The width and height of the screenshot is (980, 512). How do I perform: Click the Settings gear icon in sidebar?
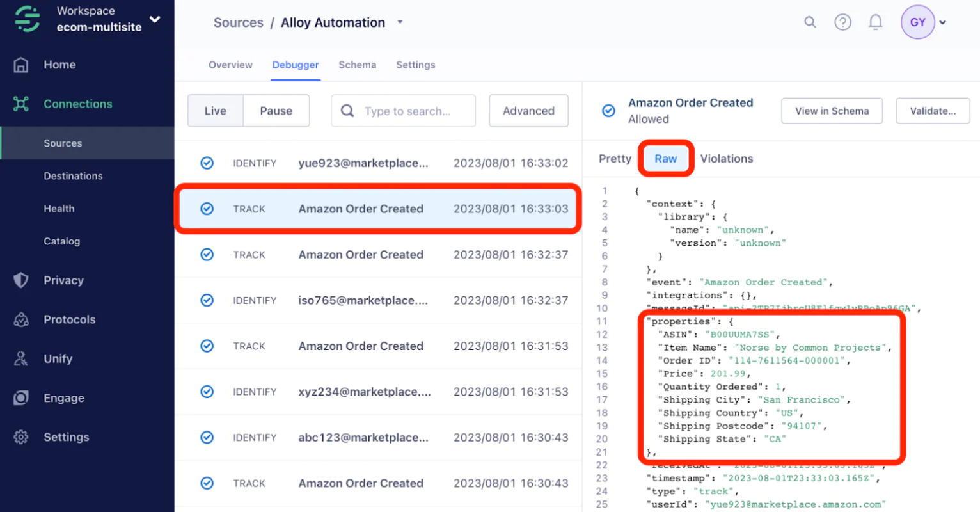21,437
